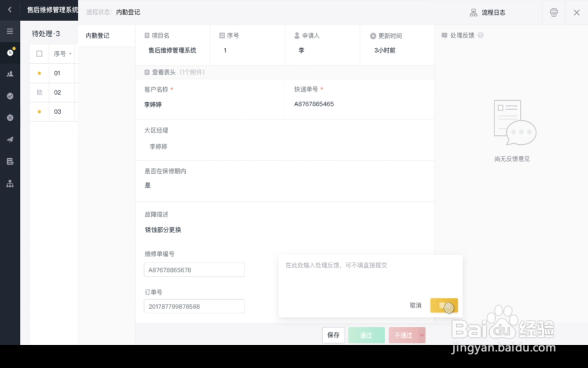Click the red 不通过 button
Image resolution: width=588 pixels, height=368 pixels.
click(x=403, y=335)
